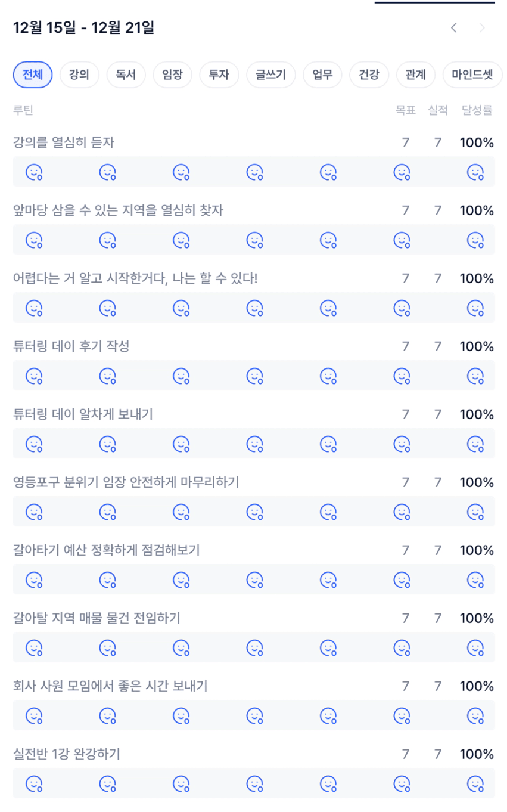The height and width of the screenshot is (812, 507).
Task: Toggle fifth smiley of '갈아탈 지역 매물 물건 전임하기'
Action: coord(328,648)
